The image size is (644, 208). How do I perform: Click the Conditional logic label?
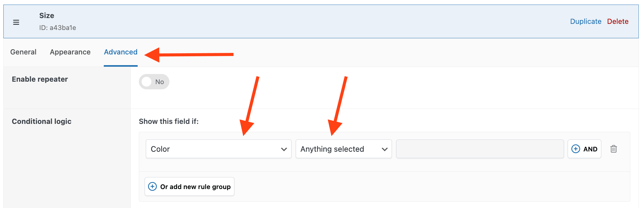[42, 121]
